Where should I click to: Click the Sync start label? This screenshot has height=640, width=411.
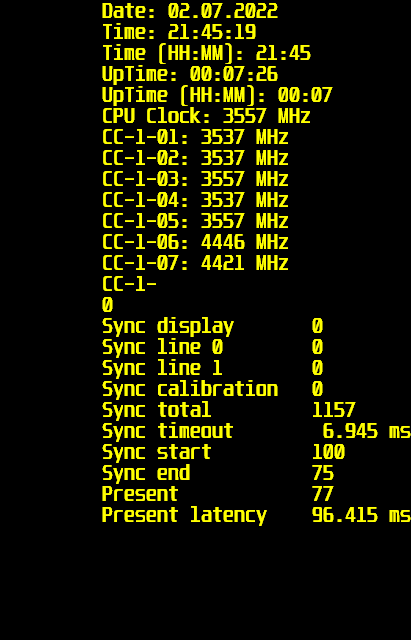click(156, 453)
